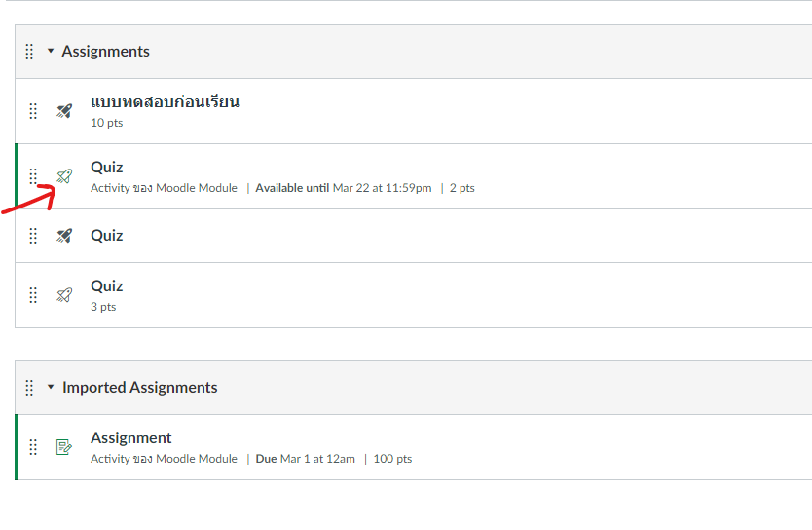Click the Imported Assignments group drag handle
The width and height of the screenshot is (812, 530).
click(x=29, y=388)
